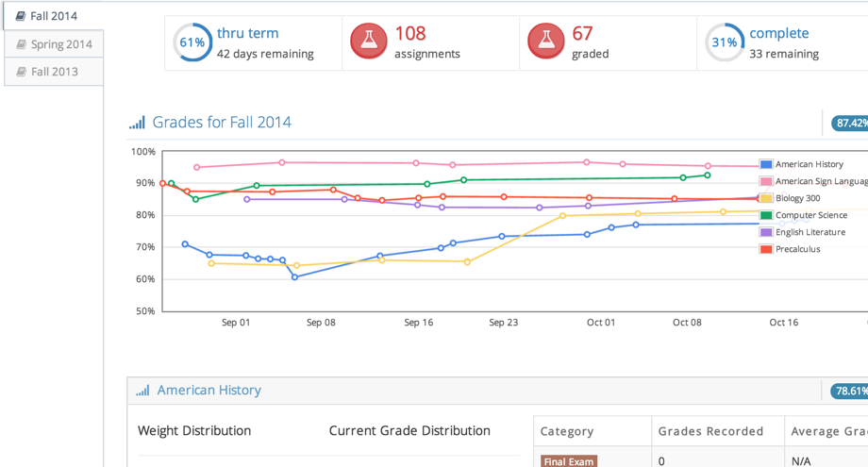868x467 pixels.
Task: Click the book icon on Spring 2014 tab
Action: tap(21, 44)
